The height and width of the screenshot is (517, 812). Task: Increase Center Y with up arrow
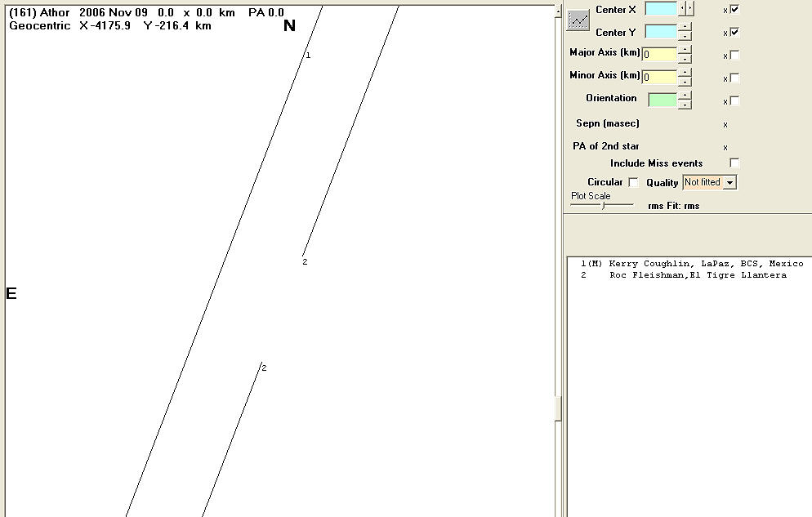click(685, 28)
